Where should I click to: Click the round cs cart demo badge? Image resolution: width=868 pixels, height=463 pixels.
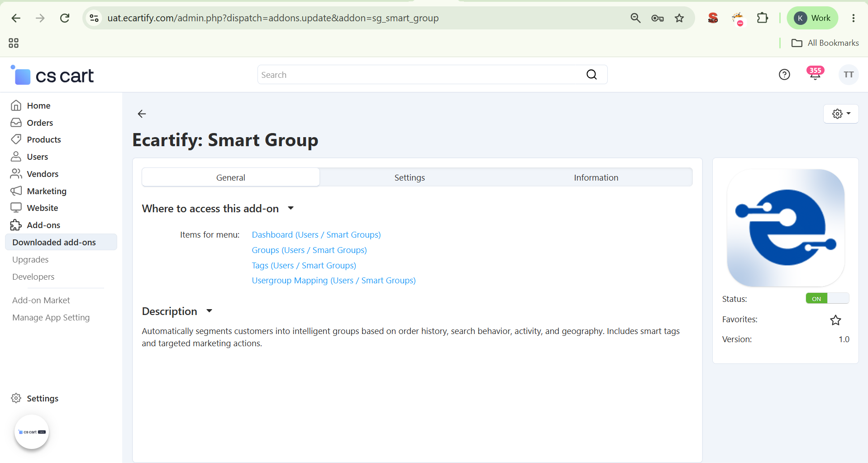(32, 432)
